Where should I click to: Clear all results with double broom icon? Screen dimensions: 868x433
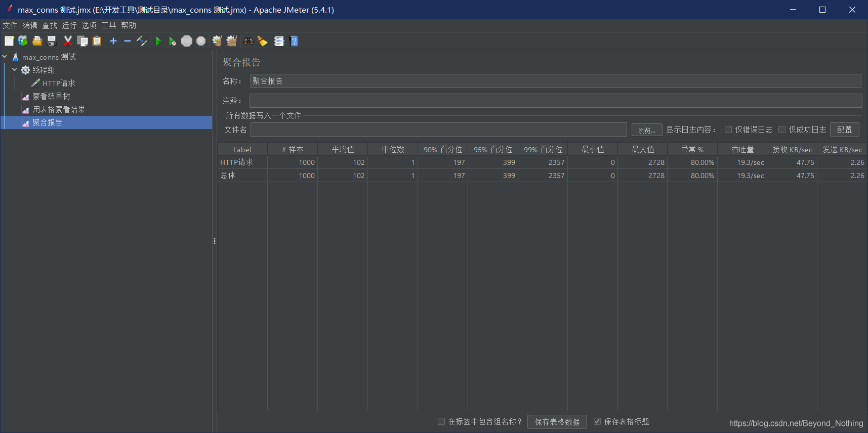point(232,41)
